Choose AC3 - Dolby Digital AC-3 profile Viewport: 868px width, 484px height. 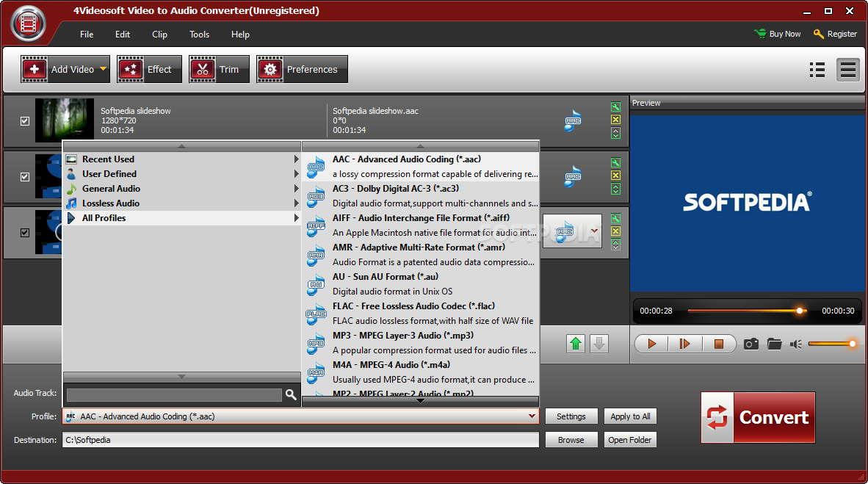[421, 196]
